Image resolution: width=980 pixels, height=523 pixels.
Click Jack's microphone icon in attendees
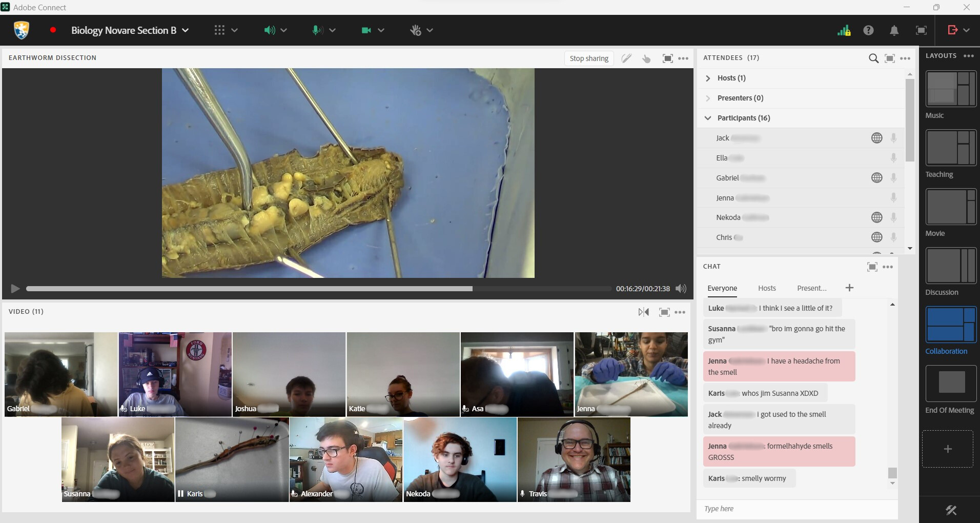click(x=893, y=138)
